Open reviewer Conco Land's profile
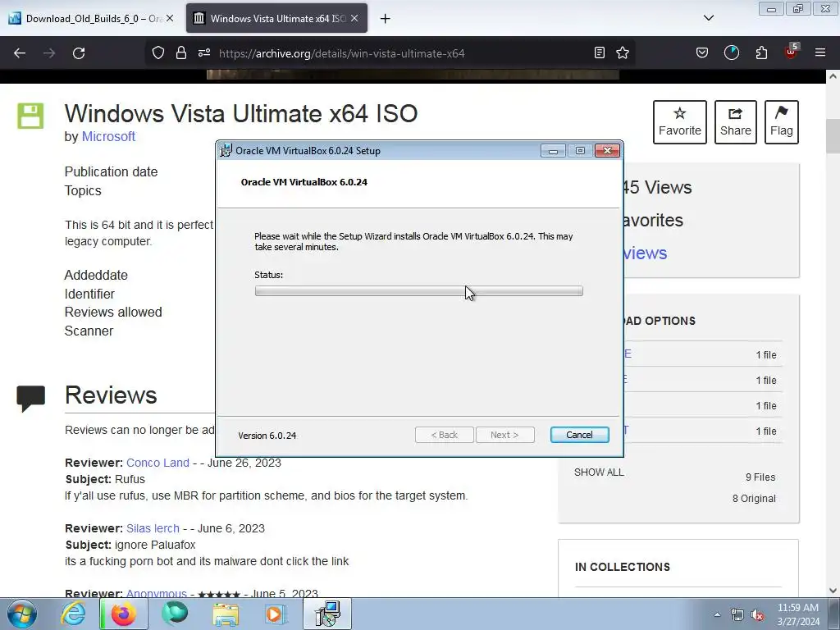 [x=157, y=463]
